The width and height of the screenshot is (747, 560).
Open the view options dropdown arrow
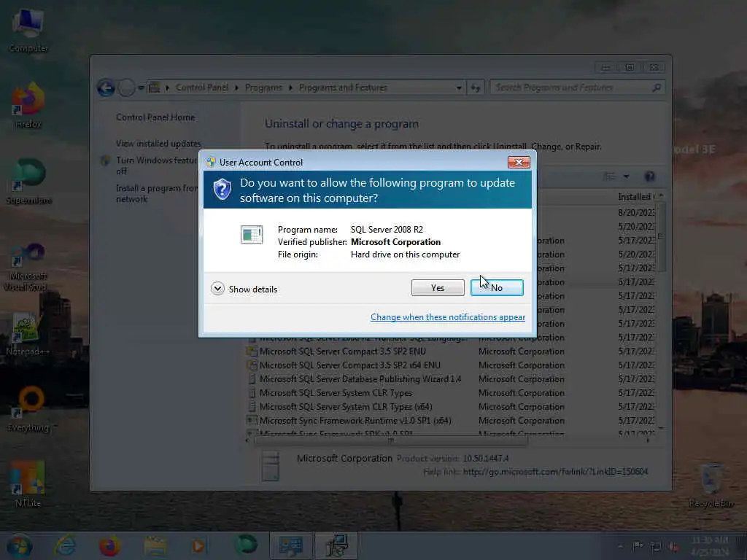pyautogui.click(x=626, y=176)
